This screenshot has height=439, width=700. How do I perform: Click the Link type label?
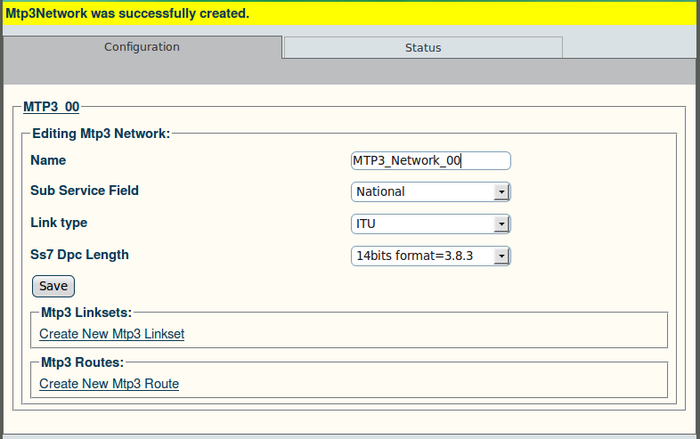coord(59,222)
